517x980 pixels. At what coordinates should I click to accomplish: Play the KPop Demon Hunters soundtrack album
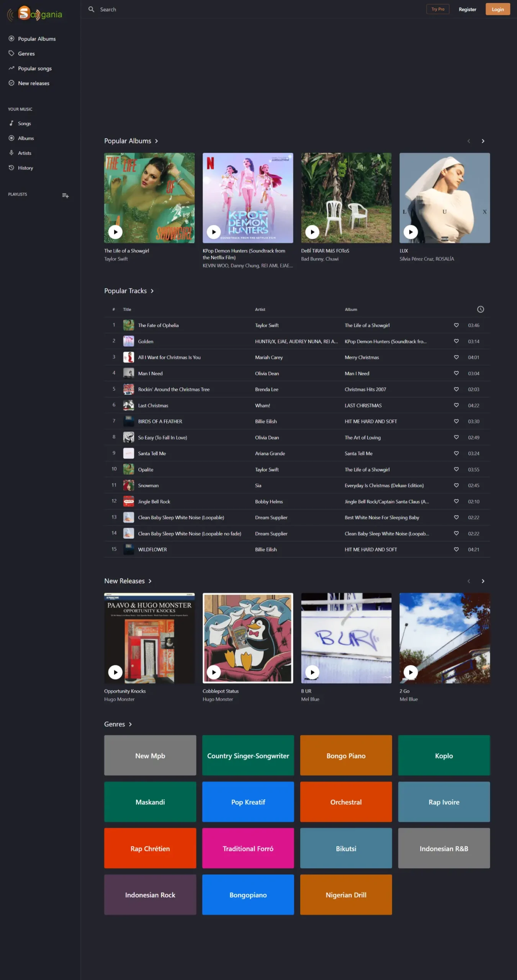click(214, 232)
